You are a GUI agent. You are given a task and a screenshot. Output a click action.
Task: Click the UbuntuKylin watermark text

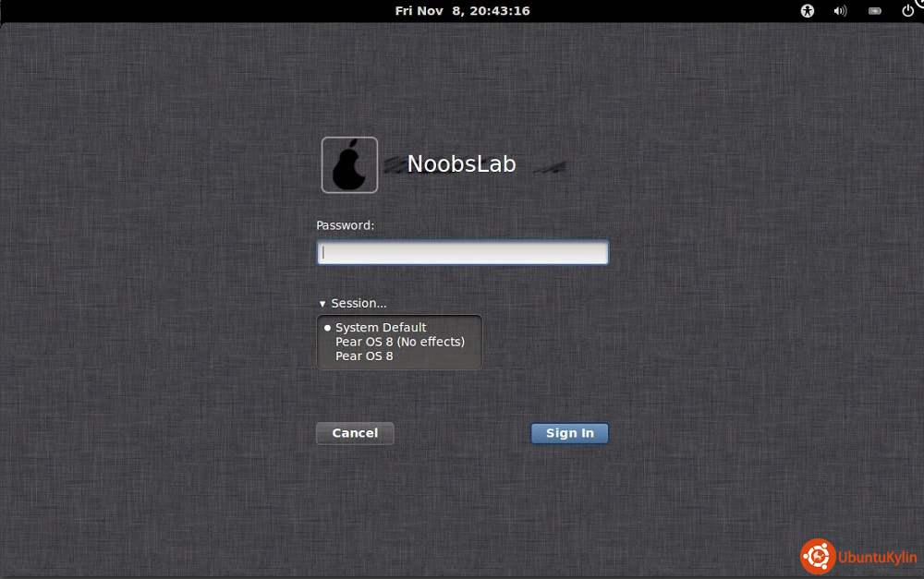[877, 557]
